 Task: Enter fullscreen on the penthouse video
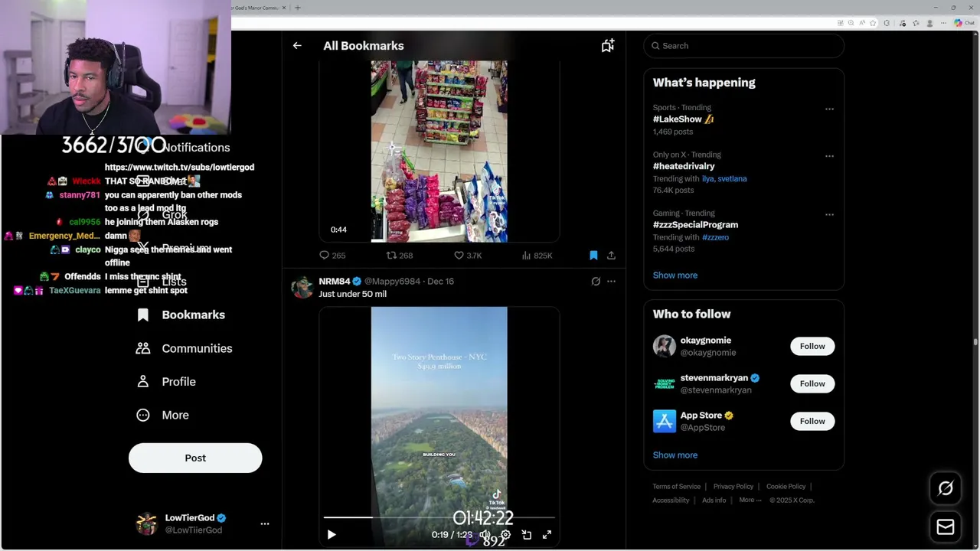[547, 535]
